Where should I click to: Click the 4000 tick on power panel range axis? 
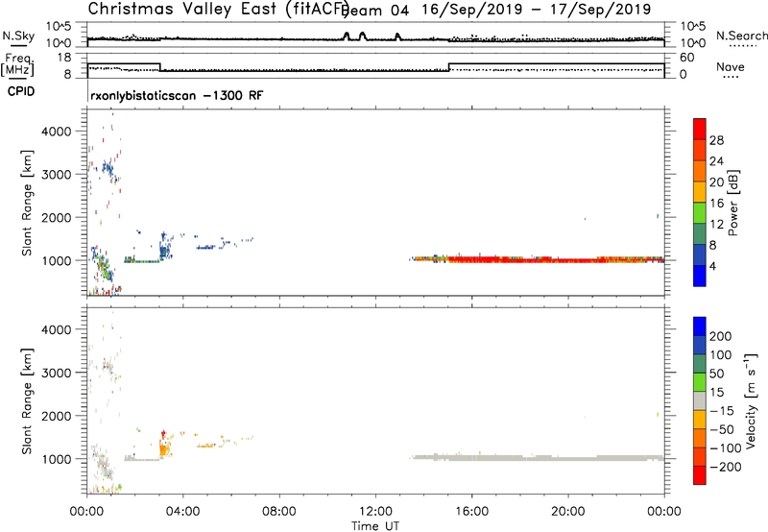point(56,132)
